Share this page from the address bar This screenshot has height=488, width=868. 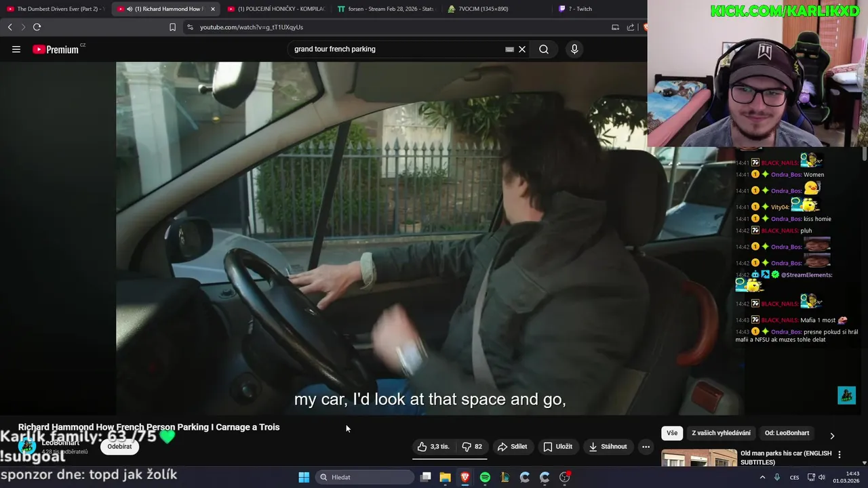[630, 27]
